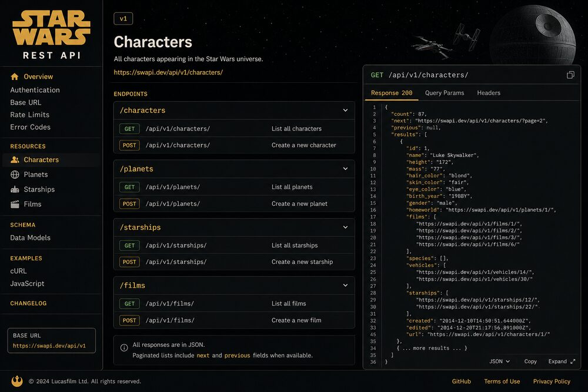Select GET /api/v1/planets/ endpoint row

click(x=234, y=187)
